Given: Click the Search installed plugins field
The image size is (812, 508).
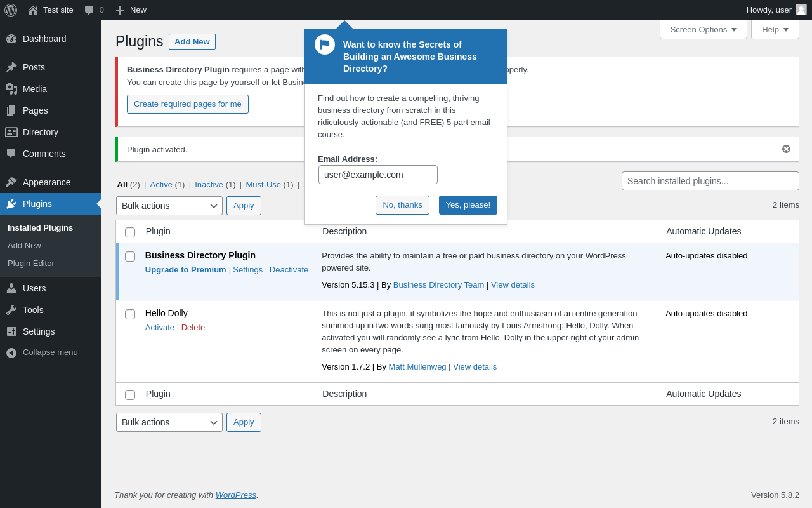Looking at the screenshot, I should click(x=710, y=181).
